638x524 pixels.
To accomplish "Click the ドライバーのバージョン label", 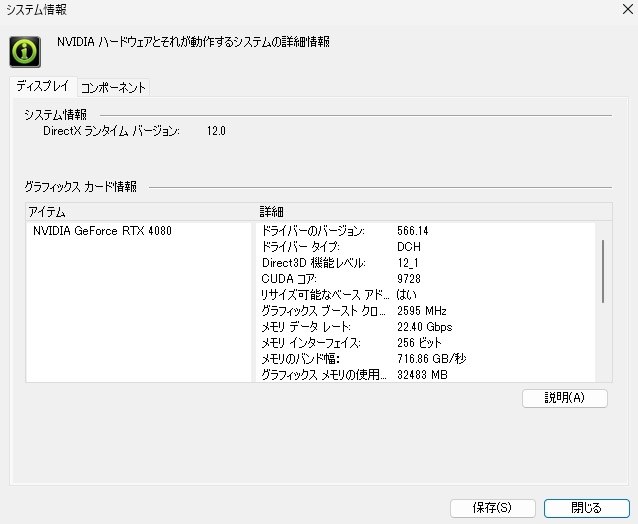I will pyautogui.click(x=312, y=231).
